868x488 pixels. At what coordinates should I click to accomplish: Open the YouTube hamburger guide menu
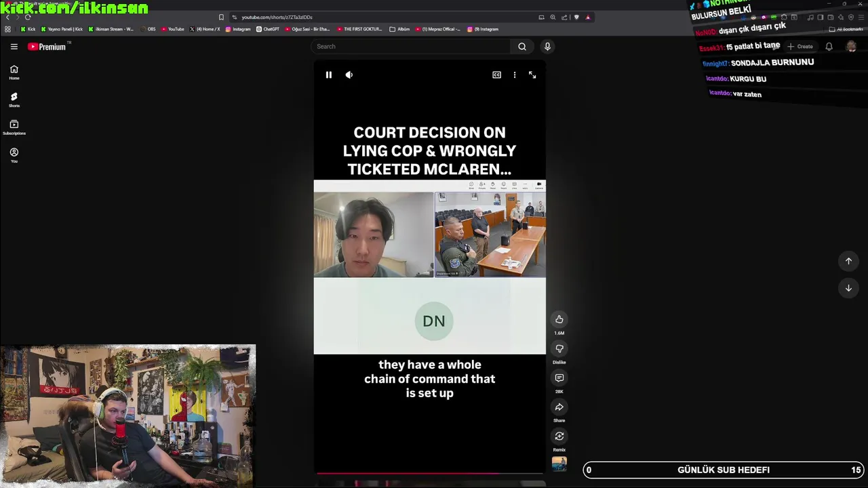point(14,47)
